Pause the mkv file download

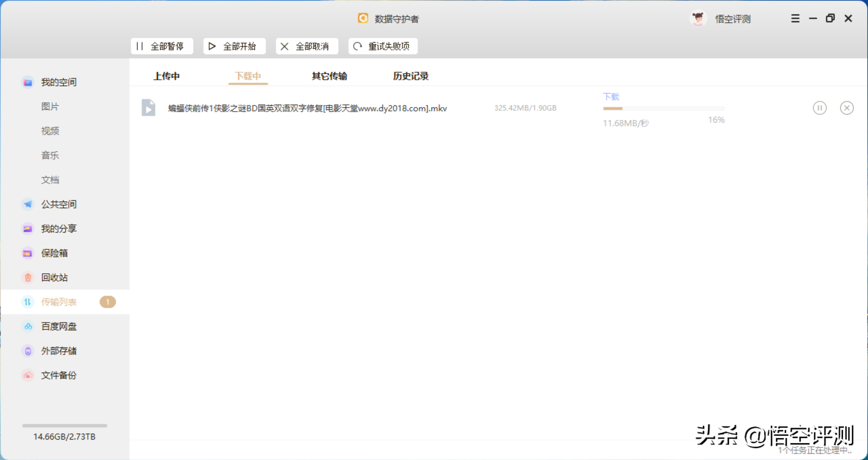pos(819,108)
